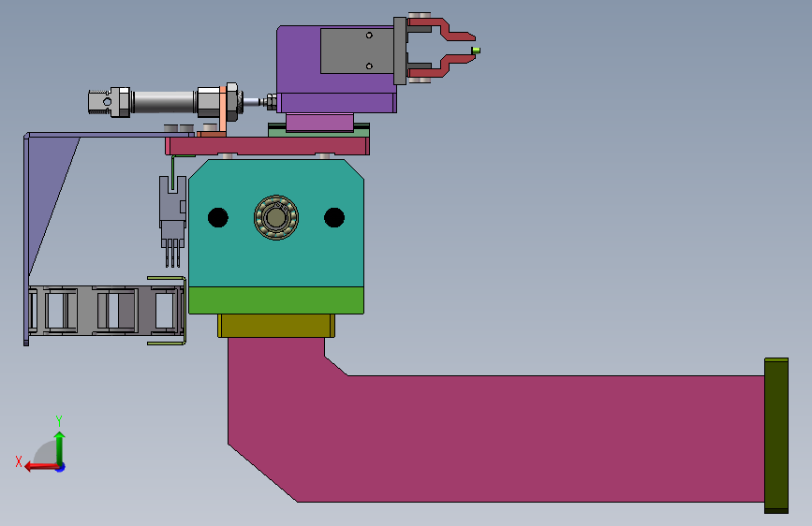812x526 pixels.
Task: Select the large teal block
Action: tap(276, 223)
